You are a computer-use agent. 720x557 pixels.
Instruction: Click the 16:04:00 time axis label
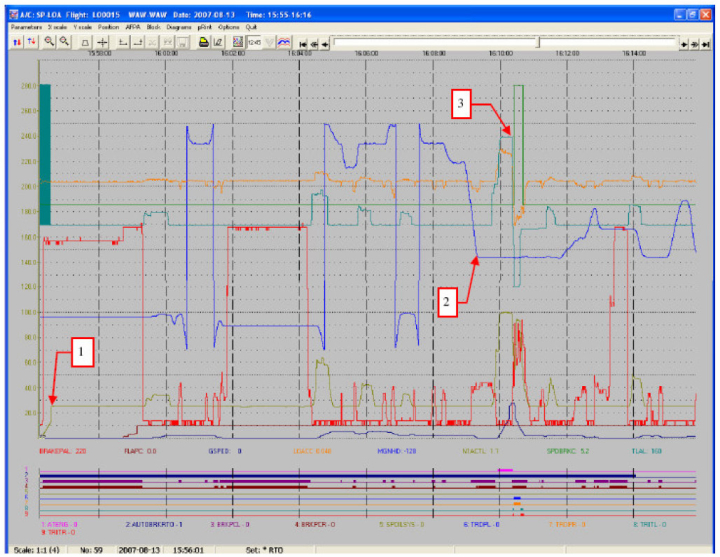click(x=300, y=53)
